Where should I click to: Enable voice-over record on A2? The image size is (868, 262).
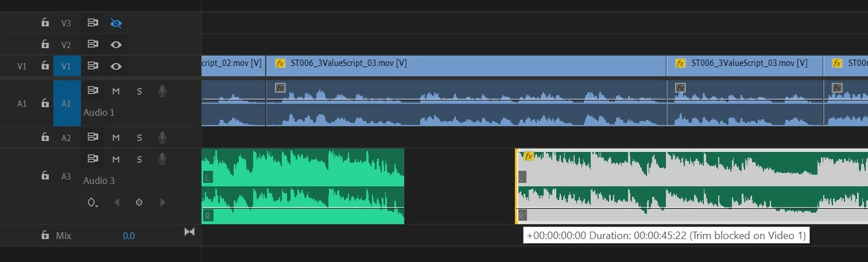click(162, 137)
